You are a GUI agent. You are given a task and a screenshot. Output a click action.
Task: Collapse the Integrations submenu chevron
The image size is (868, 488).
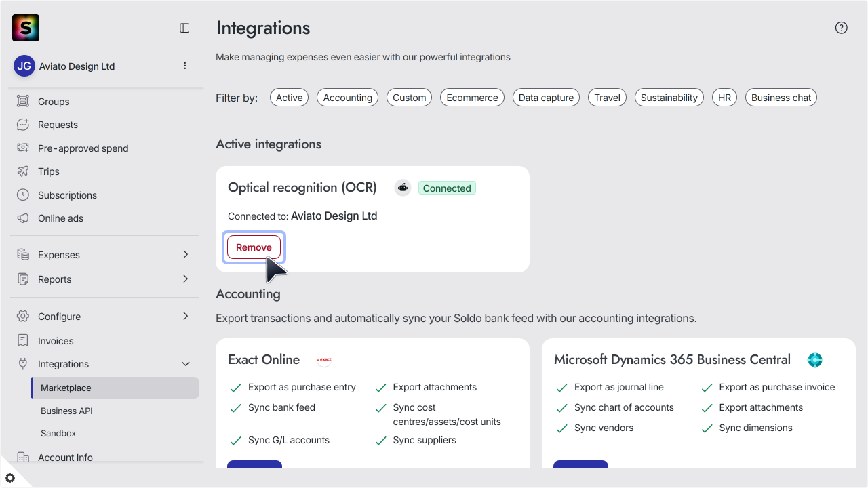(186, 364)
